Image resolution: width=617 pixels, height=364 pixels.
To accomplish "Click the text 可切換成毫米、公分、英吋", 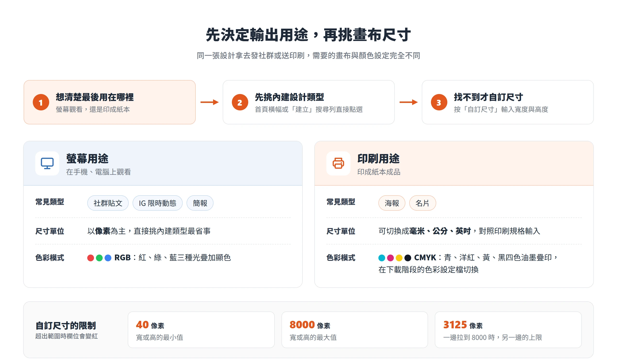I will point(425,231).
